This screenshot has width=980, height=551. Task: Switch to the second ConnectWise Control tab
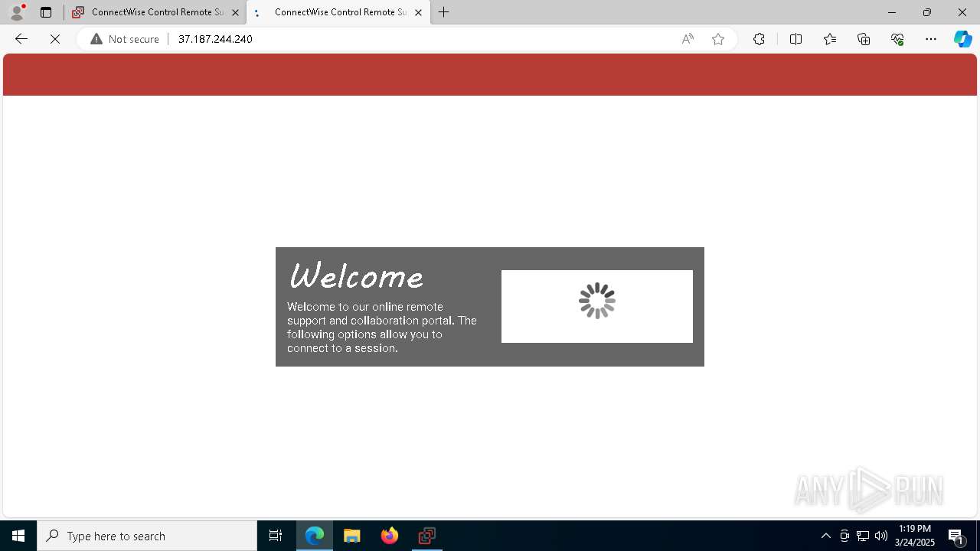point(338,12)
